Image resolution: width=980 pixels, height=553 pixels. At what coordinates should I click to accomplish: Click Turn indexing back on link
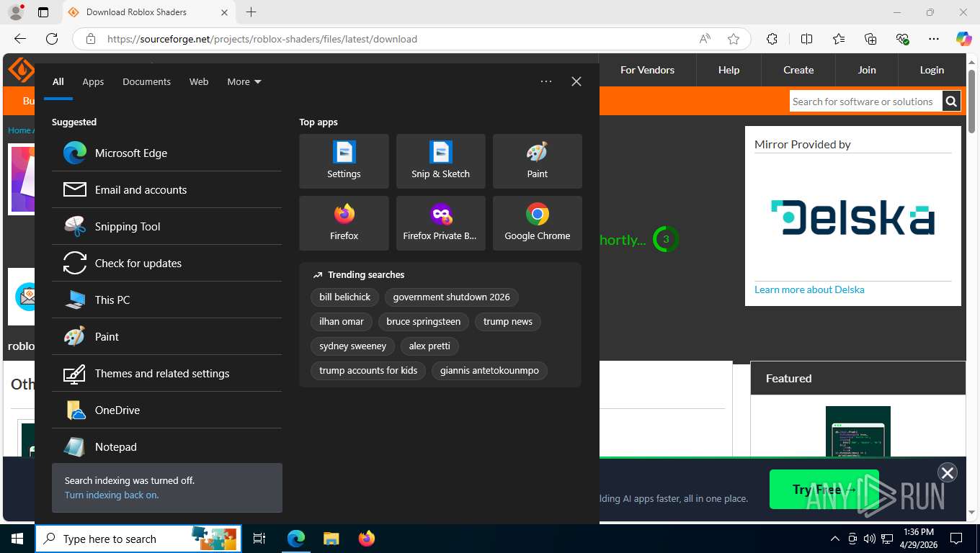(x=112, y=495)
